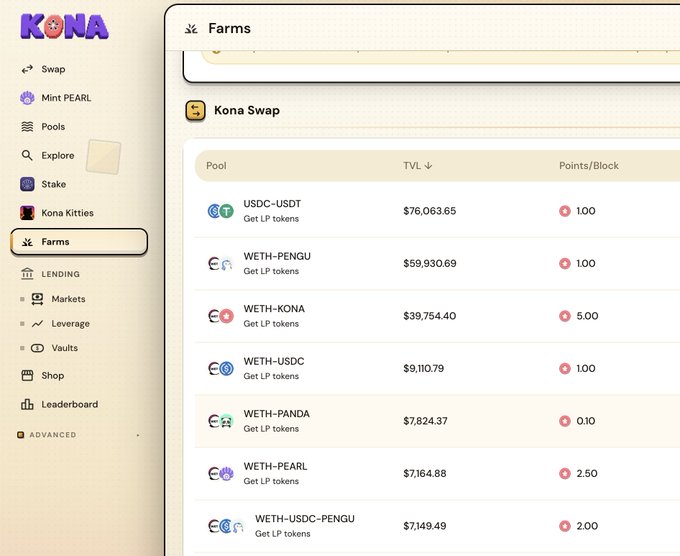Get LP tokens for WETH-USDC pool

271,376
